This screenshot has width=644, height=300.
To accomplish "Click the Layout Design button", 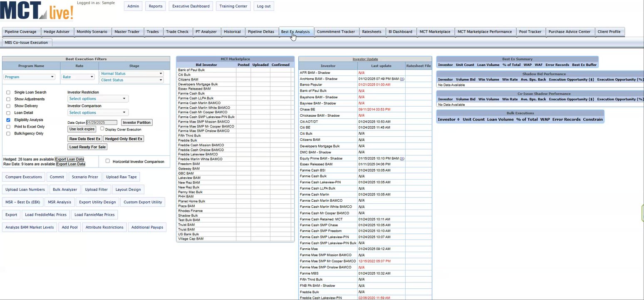I will 128,190.
